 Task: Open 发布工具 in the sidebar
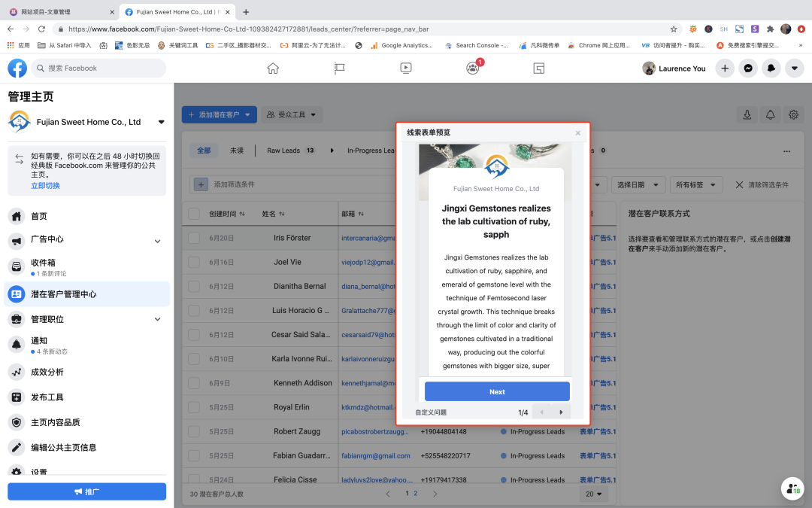click(x=87, y=397)
